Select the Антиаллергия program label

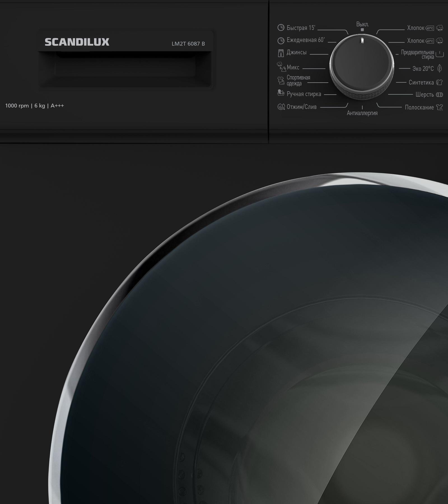(x=362, y=113)
